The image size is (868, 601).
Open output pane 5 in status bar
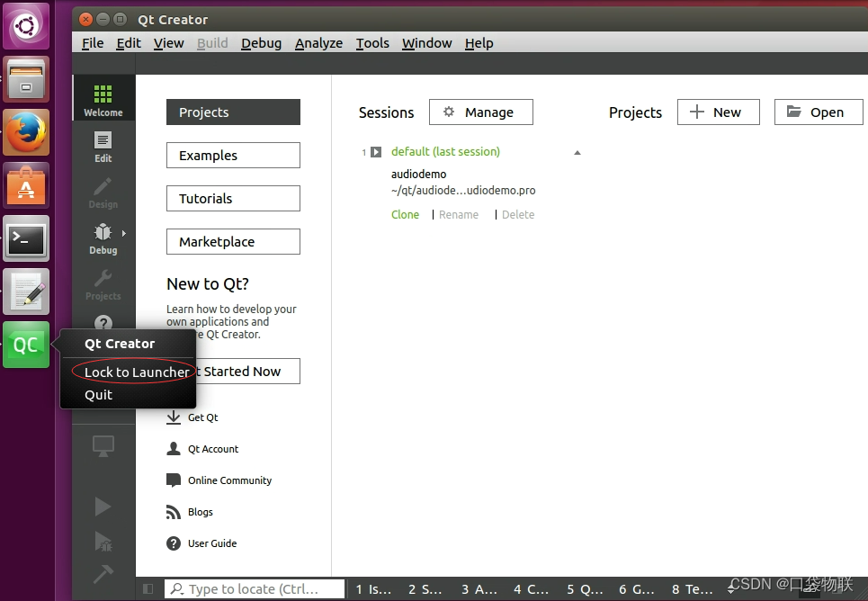tap(585, 589)
